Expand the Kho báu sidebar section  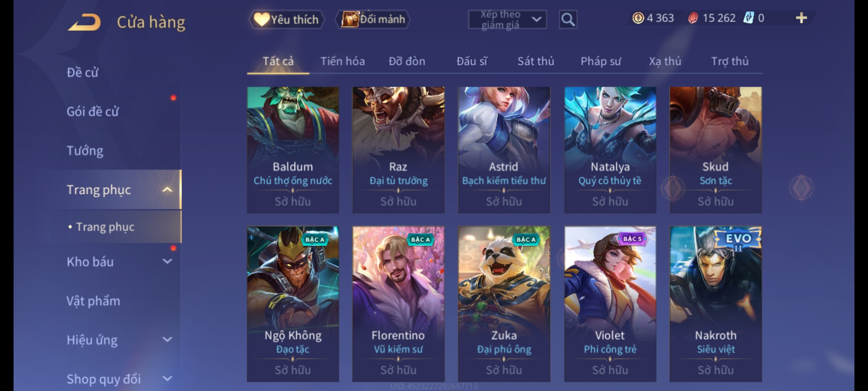(167, 261)
